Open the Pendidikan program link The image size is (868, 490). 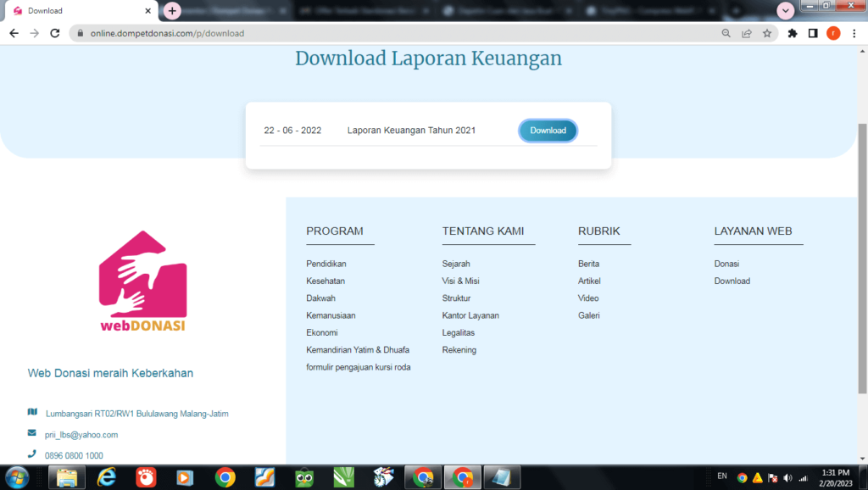326,264
